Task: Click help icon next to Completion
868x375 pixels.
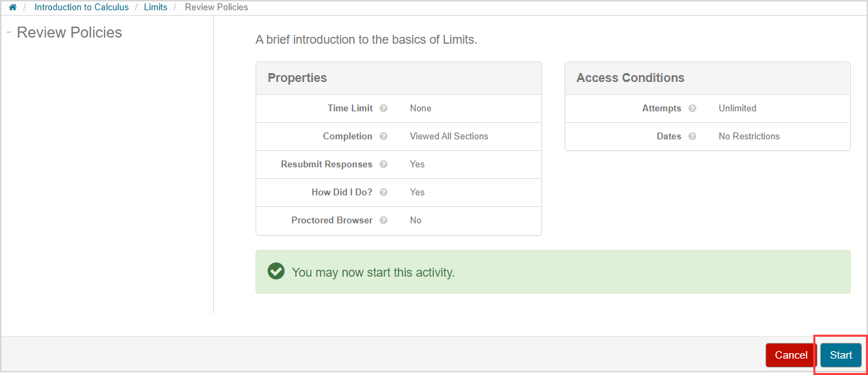Action: pos(383,137)
